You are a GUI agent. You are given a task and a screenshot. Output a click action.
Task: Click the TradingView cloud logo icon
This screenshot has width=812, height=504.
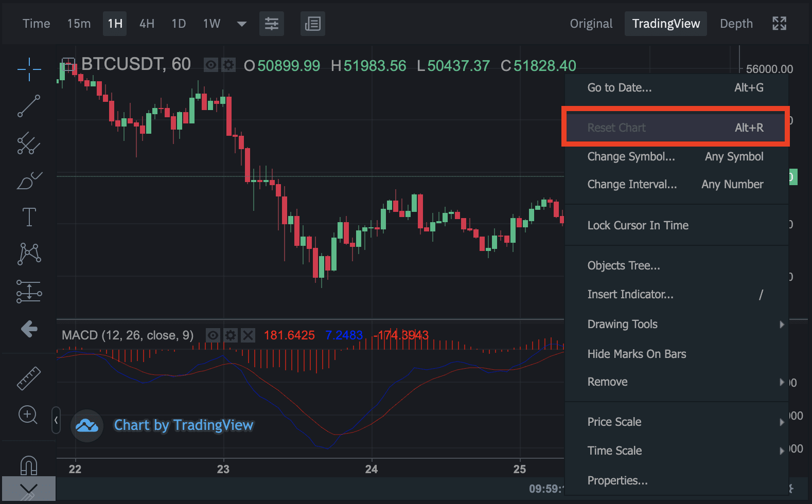pos(87,425)
